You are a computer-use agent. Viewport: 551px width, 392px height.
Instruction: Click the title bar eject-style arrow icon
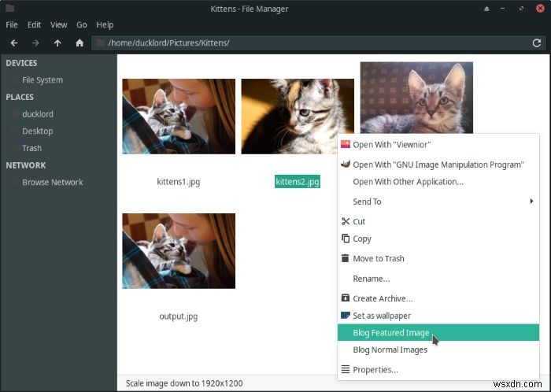point(486,9)
